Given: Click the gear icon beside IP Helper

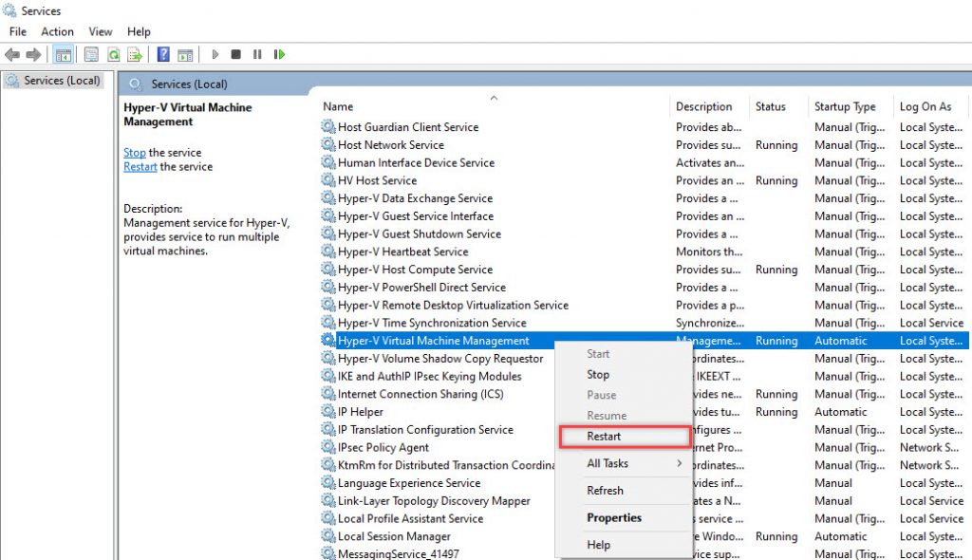Looking at the screenshot, I should (327, 411).
